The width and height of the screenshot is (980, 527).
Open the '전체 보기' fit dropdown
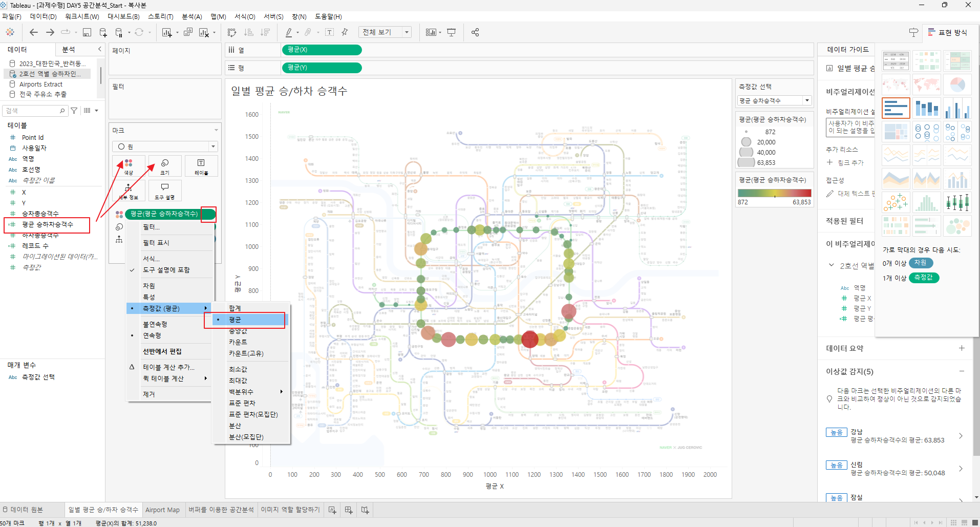386,32
